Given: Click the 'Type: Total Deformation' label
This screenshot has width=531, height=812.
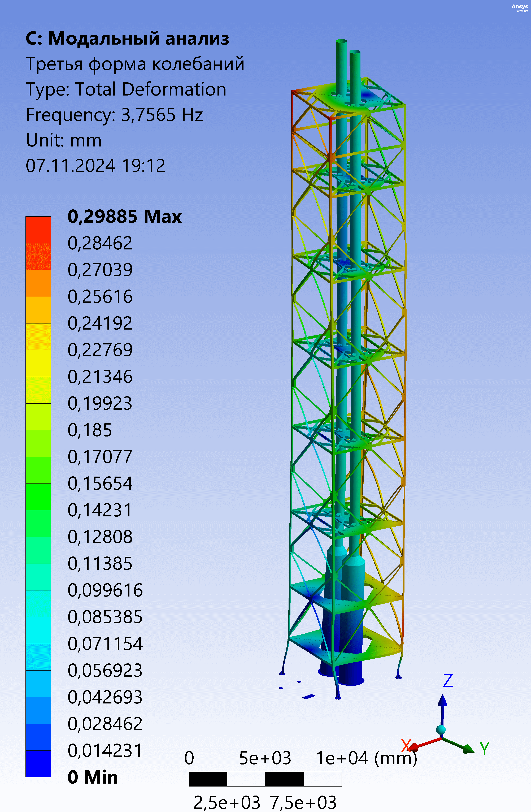Looking at the screenshot, I should (x=126, y=89).
